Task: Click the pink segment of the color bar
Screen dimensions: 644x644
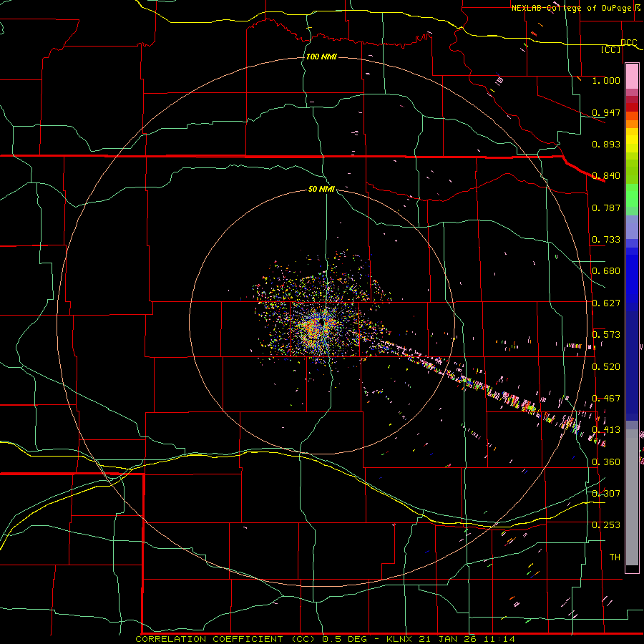Action: pos(632,76)
